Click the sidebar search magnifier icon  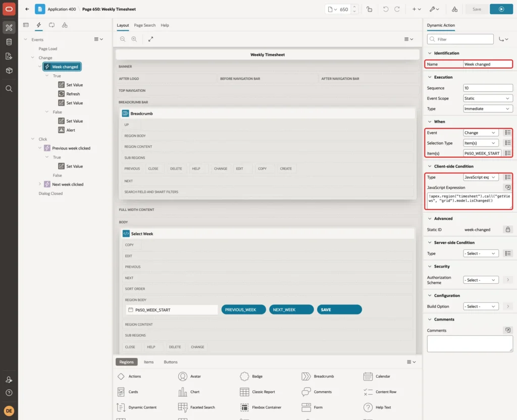[x=9, y=89]
